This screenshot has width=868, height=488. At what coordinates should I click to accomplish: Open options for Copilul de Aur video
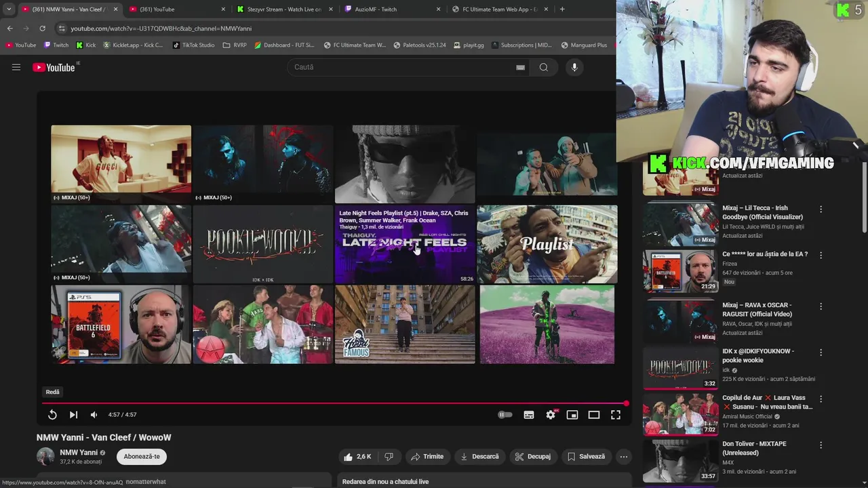click(821, 399)
